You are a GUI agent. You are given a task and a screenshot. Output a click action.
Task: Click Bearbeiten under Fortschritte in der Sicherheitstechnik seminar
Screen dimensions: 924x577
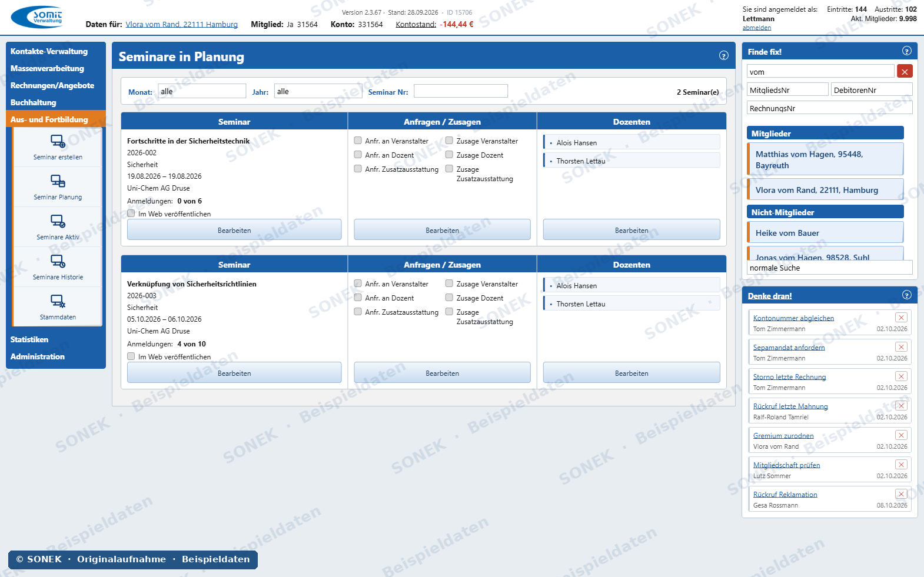[x=234, y=230]
